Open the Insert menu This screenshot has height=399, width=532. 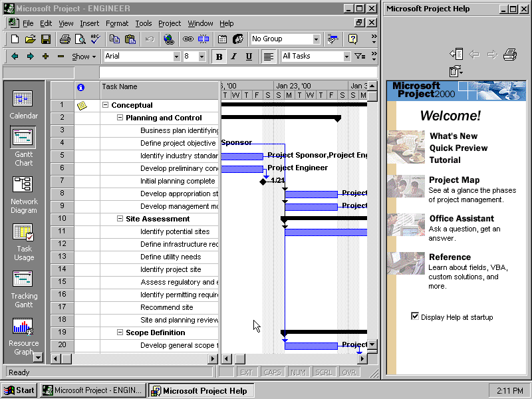(x=90, y=23)
